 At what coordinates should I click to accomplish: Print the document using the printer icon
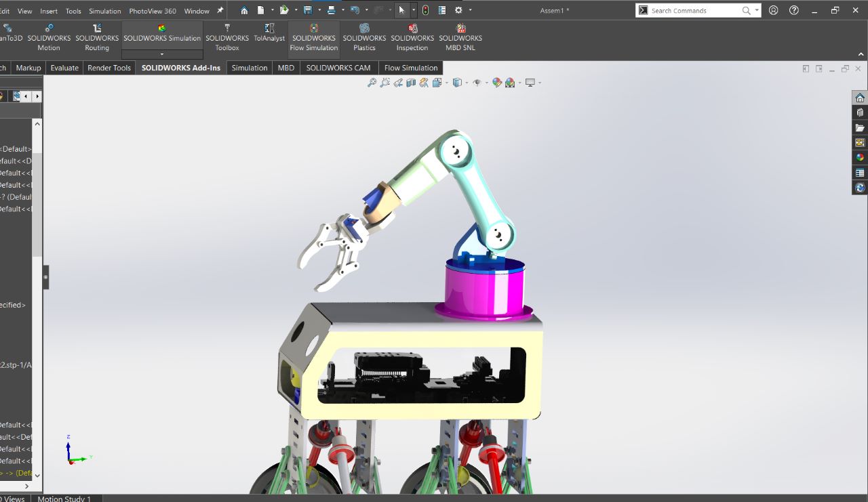pos(331,10)
